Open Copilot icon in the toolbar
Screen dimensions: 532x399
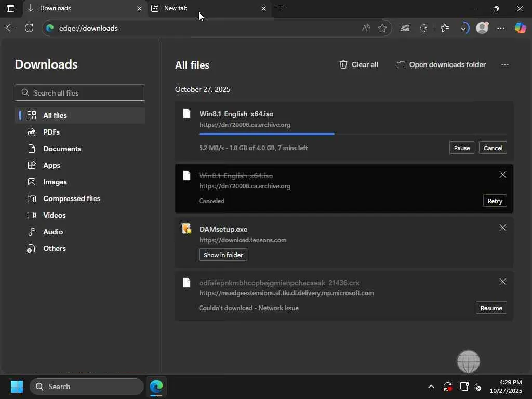[520, 28]
